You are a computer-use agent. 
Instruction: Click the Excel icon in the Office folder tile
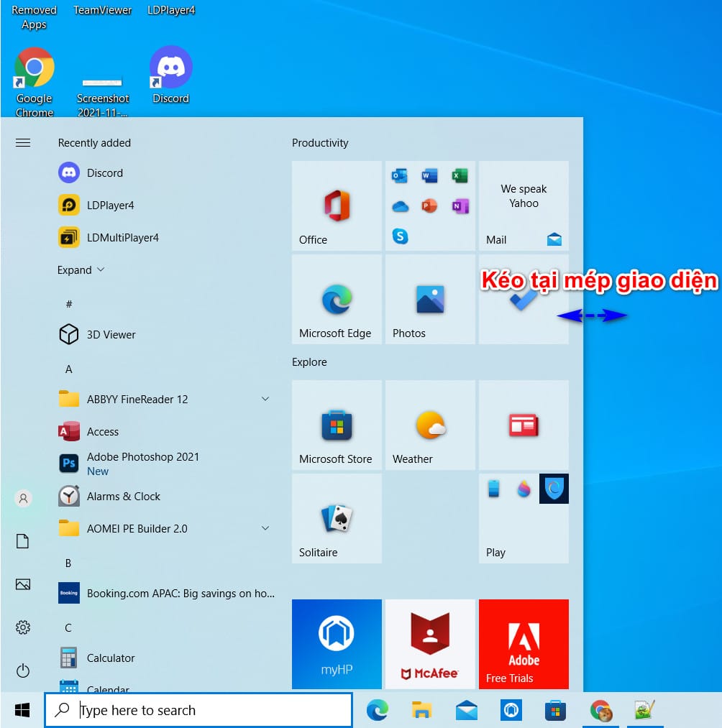click(x=460, y=176)
